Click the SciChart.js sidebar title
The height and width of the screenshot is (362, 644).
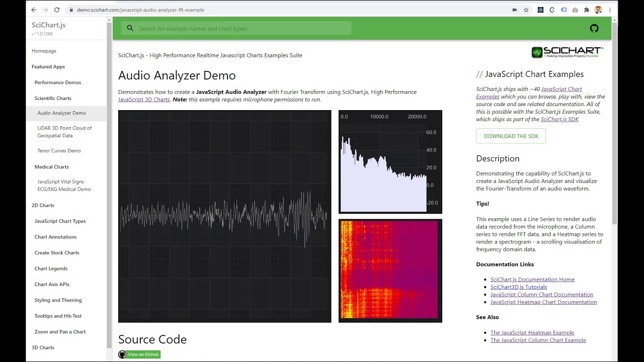click(48, 25)
